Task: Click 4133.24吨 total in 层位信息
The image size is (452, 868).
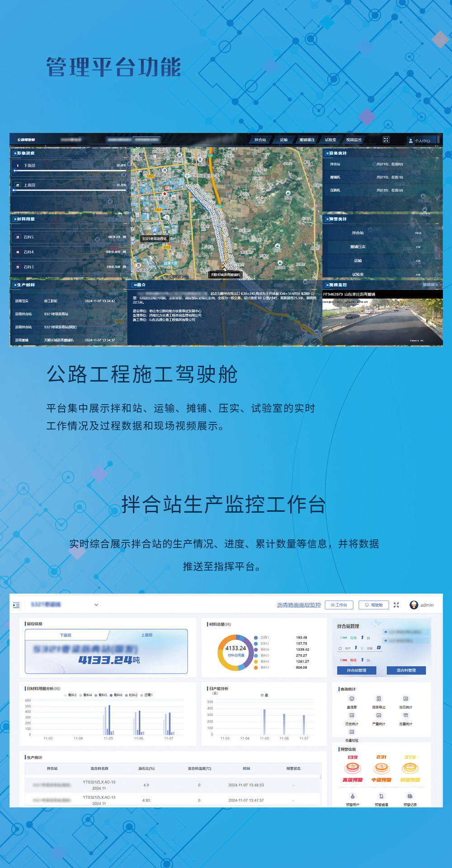Action: point(109,660)
